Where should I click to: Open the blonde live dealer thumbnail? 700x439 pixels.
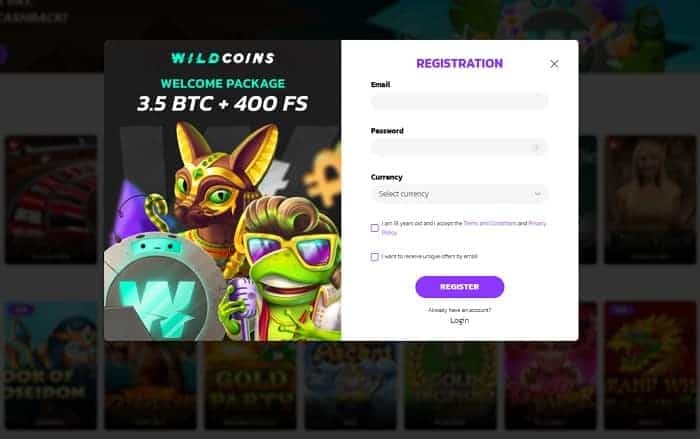(x=650, y=200)
